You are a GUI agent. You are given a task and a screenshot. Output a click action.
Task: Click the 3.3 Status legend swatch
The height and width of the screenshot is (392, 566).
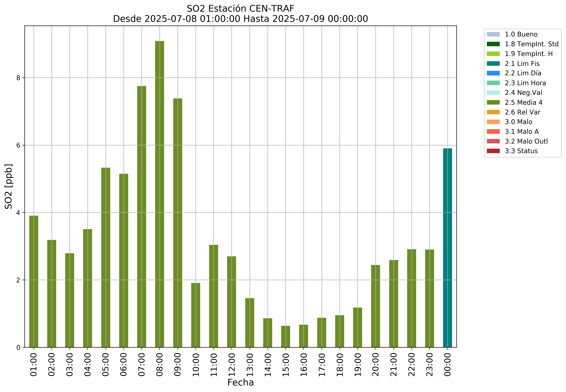tap(493, 151)
